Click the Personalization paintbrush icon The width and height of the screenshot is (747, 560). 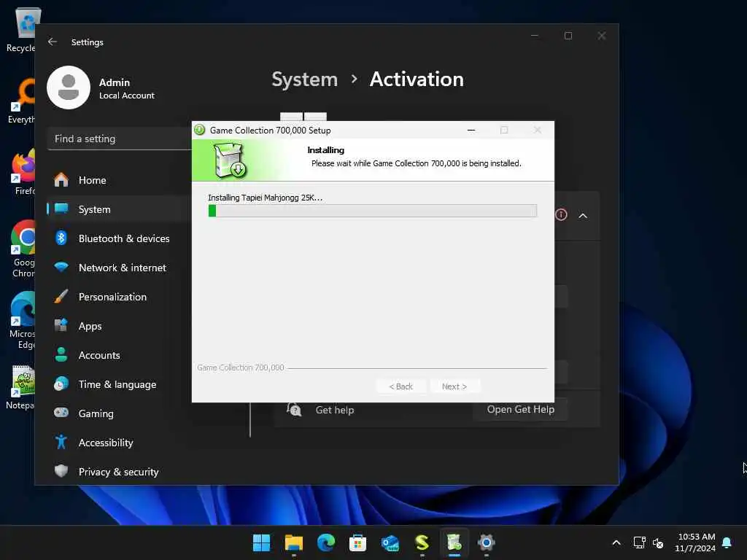point(61,296)
